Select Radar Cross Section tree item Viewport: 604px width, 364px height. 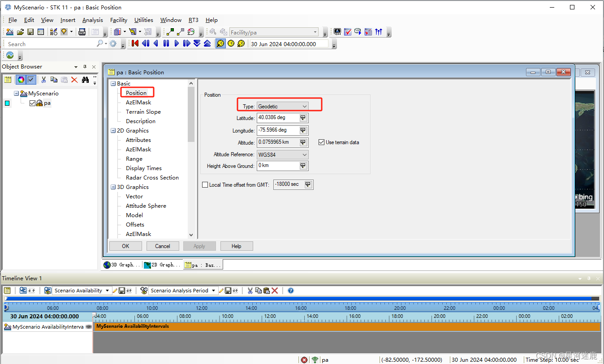pyautogui.click(x=152, y=178)
